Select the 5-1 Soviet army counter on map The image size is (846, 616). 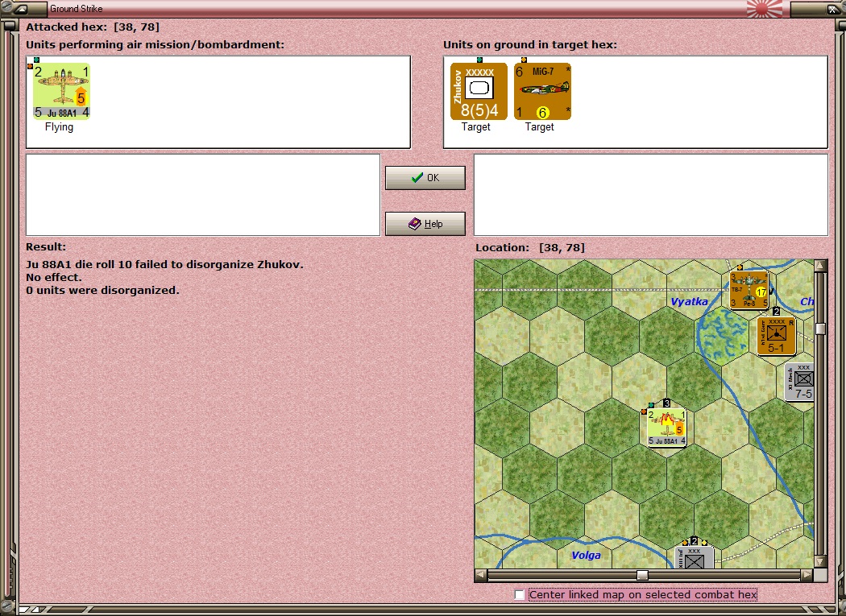[x=776, y=336]
